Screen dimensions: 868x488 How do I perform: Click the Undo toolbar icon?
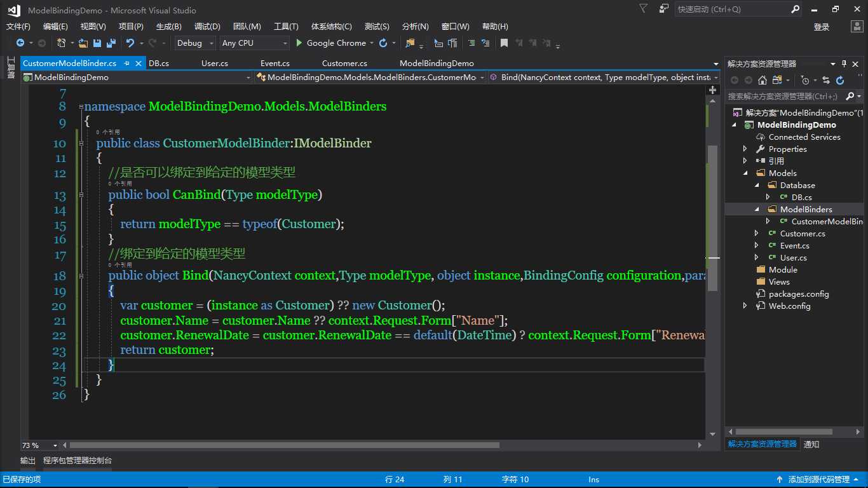point(130,43)
